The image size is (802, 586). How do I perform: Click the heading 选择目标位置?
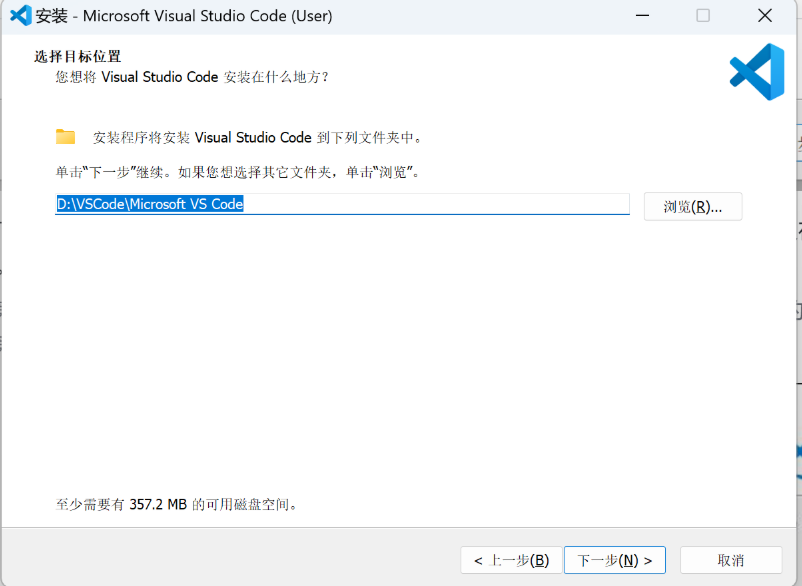click(78, 56)
